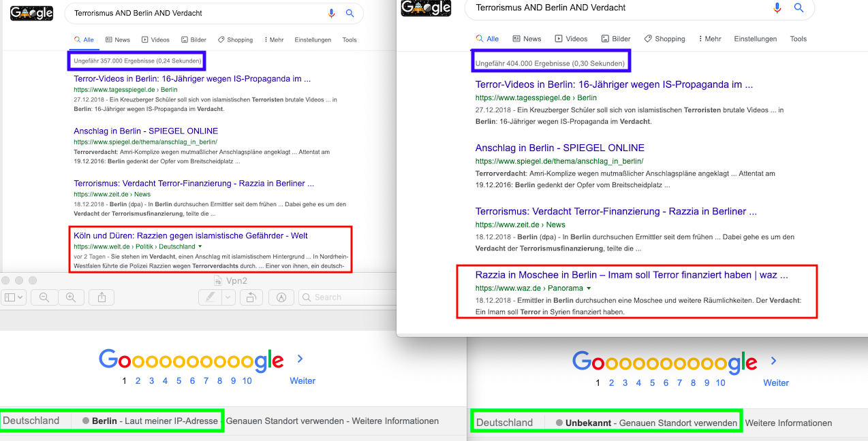Click the microphone icon in left Google window
This screenshot has width=868, height=441.
pos(332,13)
